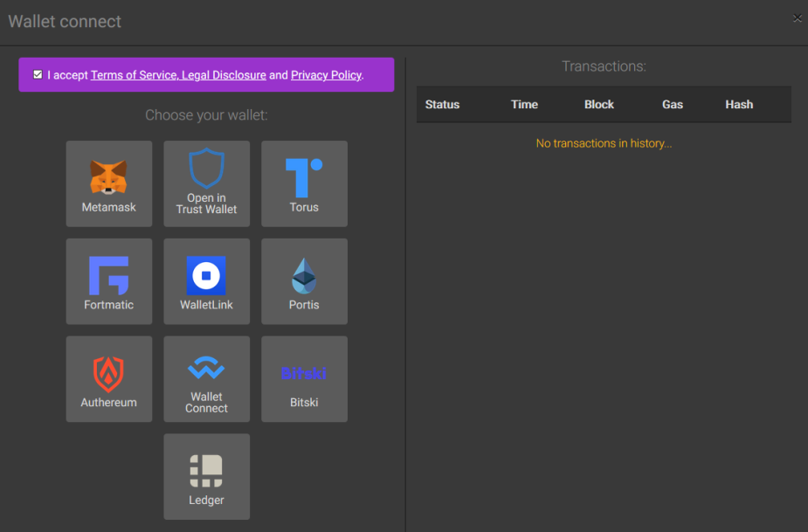Pick the Bitski wallet tile
Viewport: 808px width, 532px height.
304,379
